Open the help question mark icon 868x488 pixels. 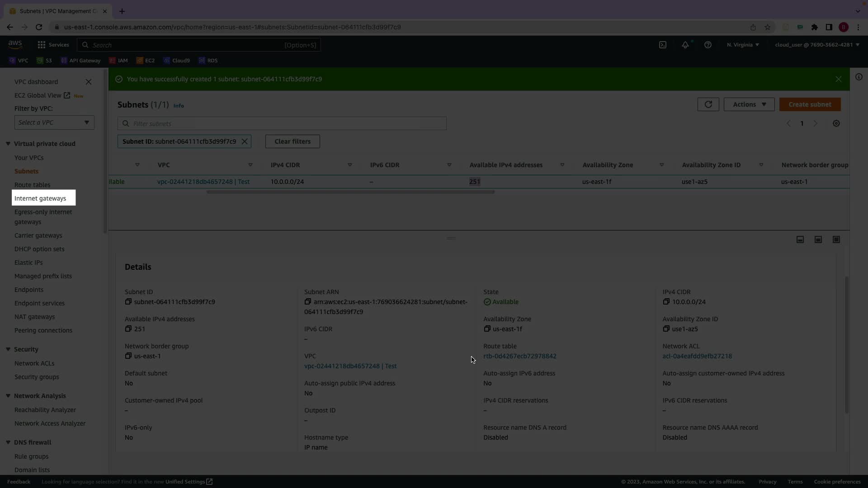(708, 45)
